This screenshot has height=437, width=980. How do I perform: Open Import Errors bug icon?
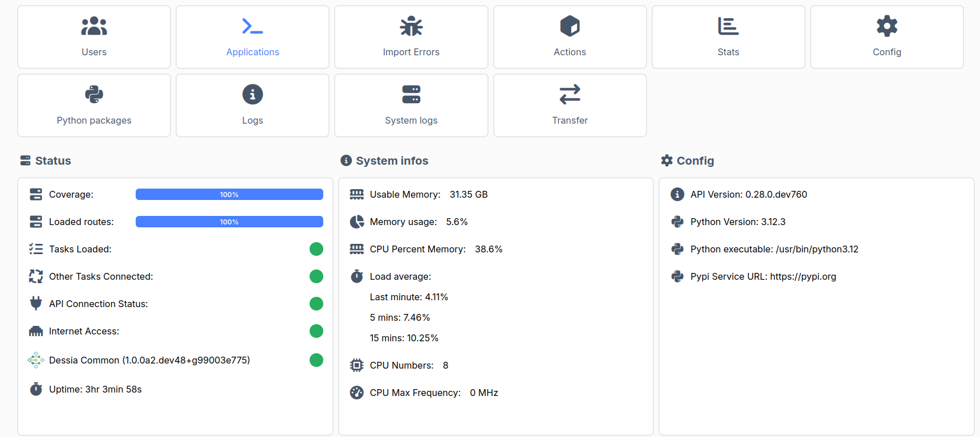tap(411, 26)
